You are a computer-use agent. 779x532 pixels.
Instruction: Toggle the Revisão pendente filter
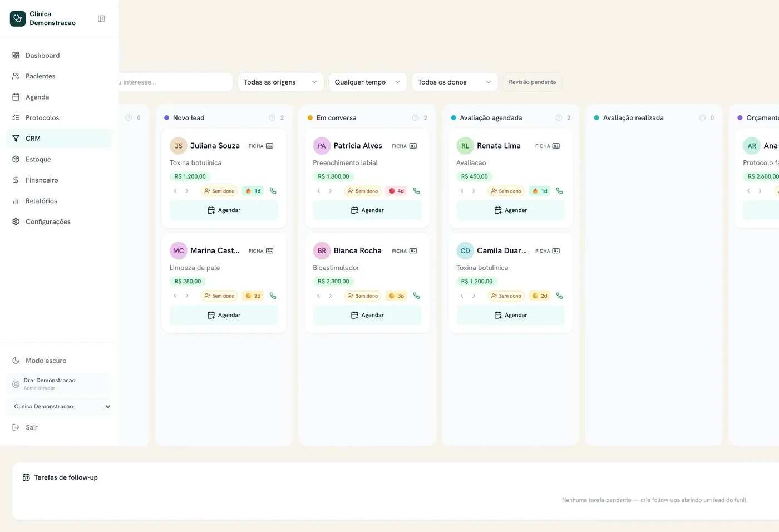533,82
